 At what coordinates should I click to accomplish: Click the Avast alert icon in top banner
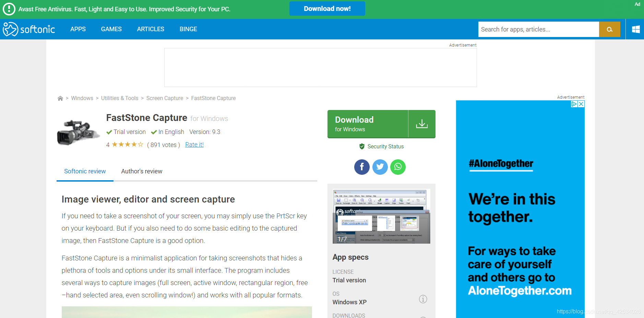coord(9,9)
